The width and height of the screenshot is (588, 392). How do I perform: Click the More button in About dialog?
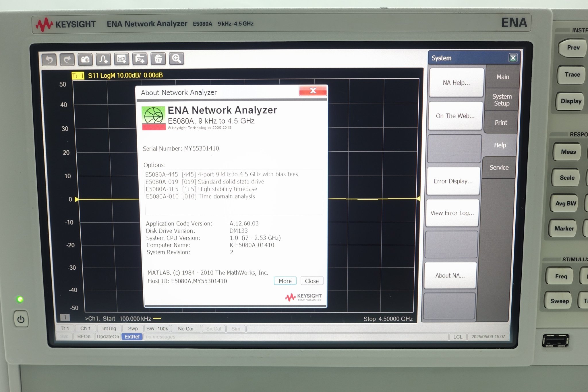[285, 281]
